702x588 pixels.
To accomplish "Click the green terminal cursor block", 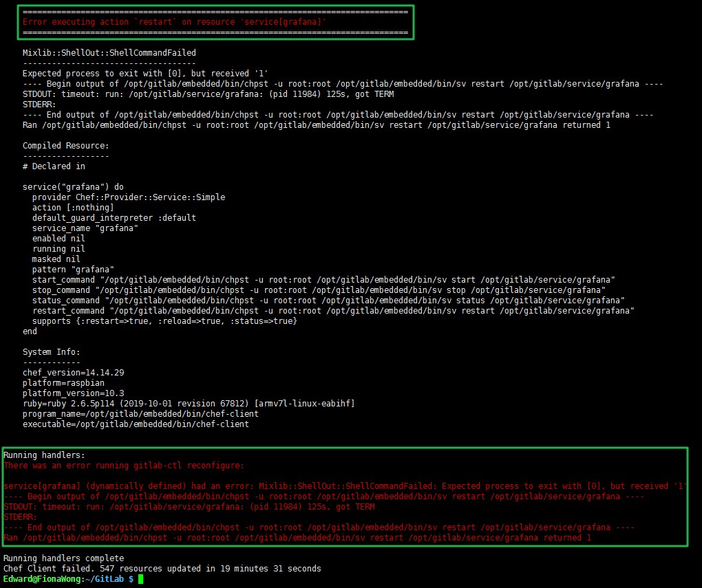I will 140,579.
